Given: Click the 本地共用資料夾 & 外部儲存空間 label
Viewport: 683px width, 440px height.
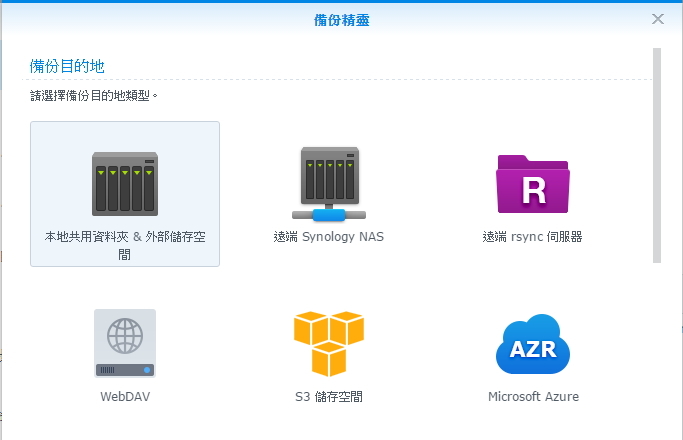Looking at the screenshot, I should 125,245.
